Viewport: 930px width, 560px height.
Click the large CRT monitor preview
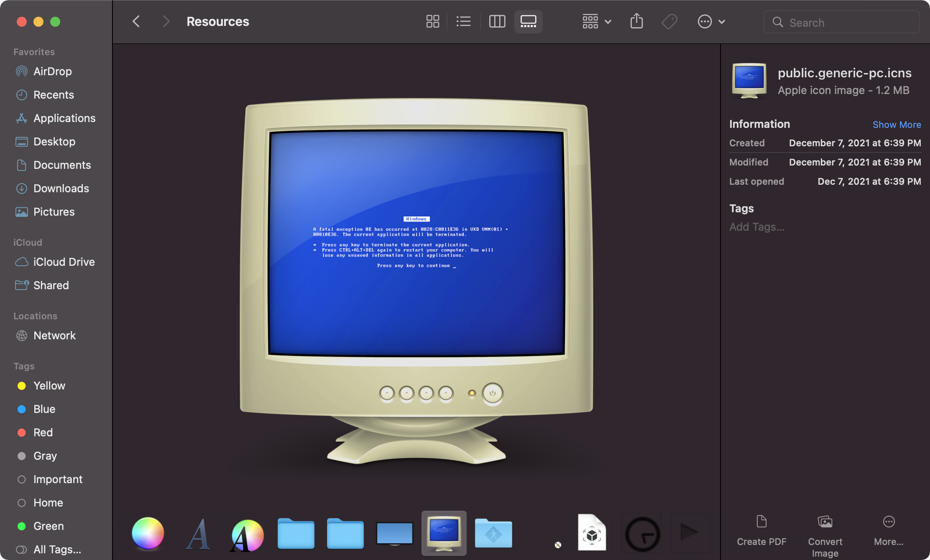pyautogui.click(x=416, y=282)
